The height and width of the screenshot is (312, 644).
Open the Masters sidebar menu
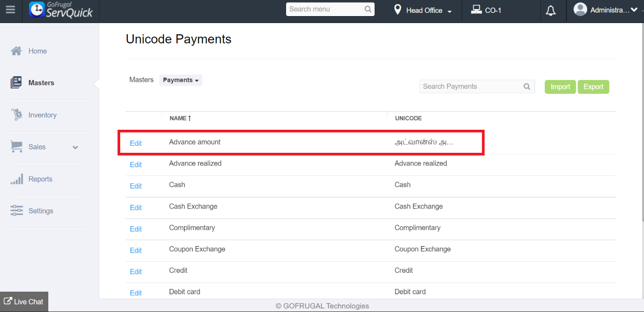tap(41, 83)
